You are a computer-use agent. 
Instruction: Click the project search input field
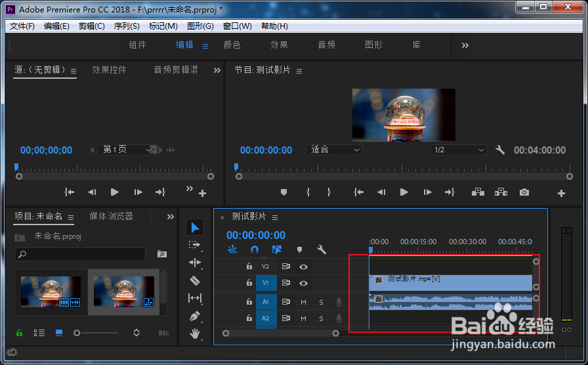(x=80, y=254)
